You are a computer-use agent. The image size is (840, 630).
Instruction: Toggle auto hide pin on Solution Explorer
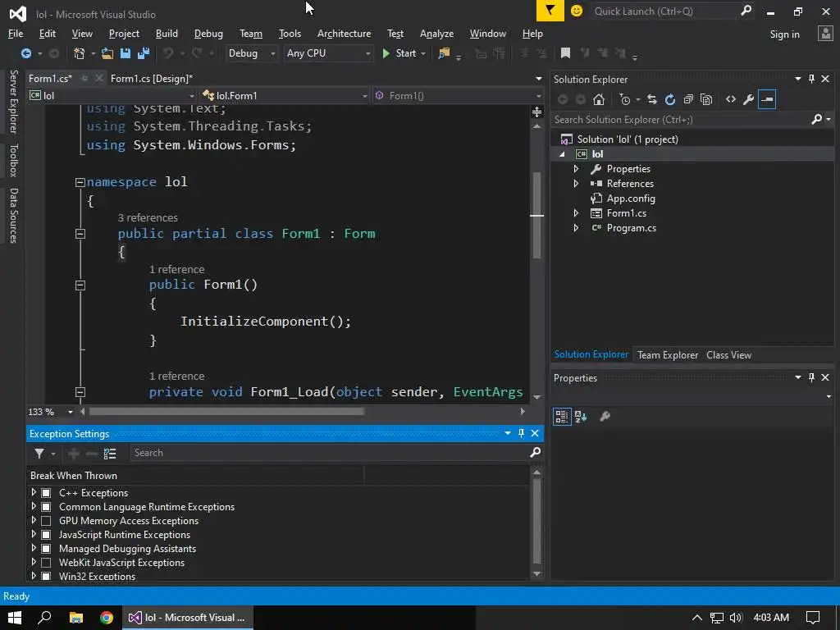(811, 79)
